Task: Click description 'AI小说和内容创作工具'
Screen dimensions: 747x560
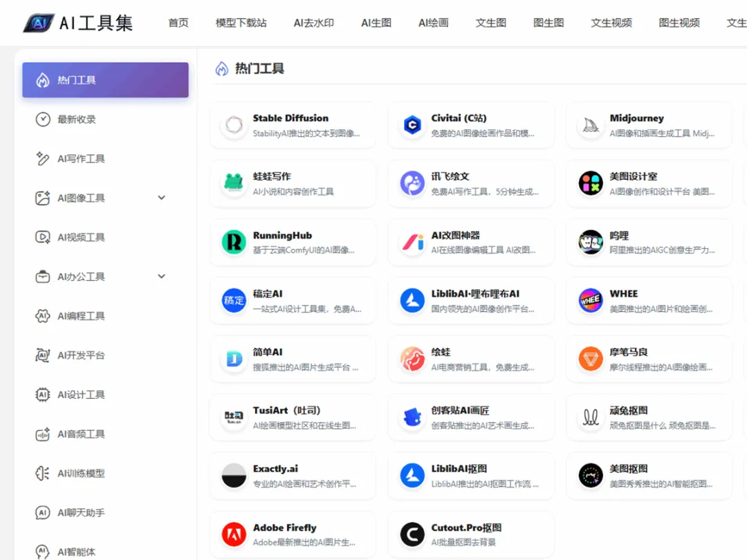Action: point(293,192)
